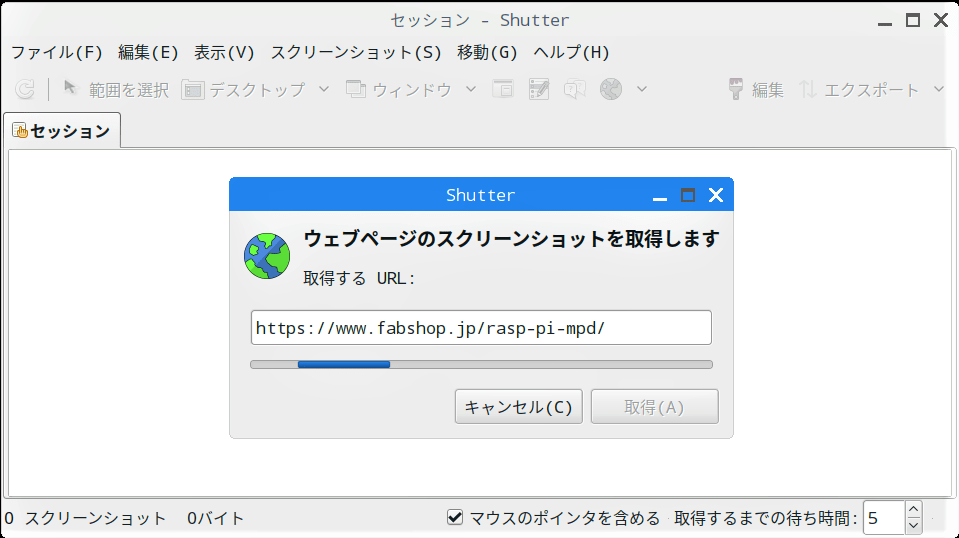959x538 pixels.
Task: Click the redo last screenshot icon
Action: click(25, 89)
